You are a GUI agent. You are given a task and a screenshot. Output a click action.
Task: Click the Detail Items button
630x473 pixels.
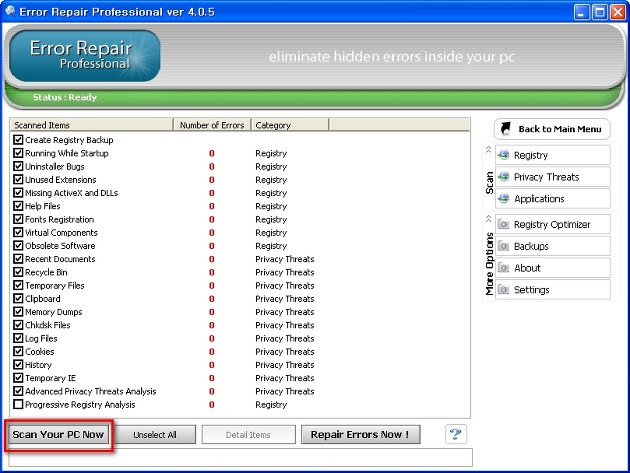pos(248,435)
